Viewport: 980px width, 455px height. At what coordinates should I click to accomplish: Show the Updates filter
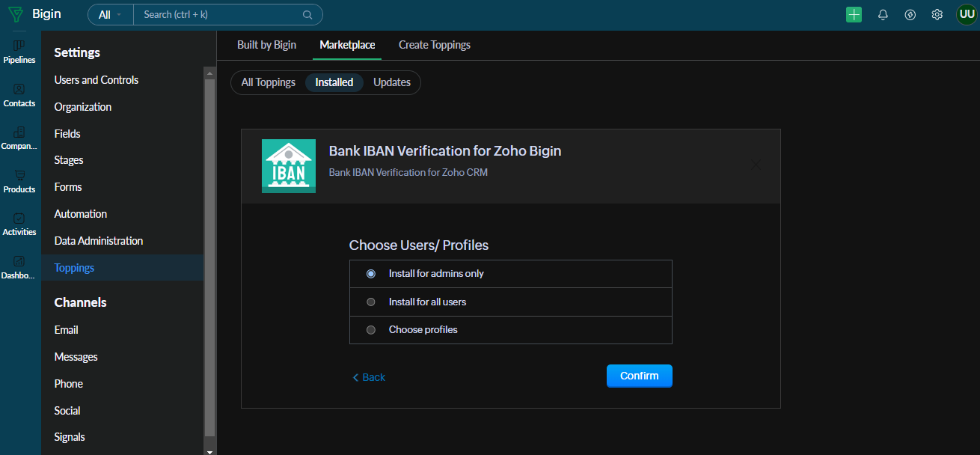(x=392, y=82)
